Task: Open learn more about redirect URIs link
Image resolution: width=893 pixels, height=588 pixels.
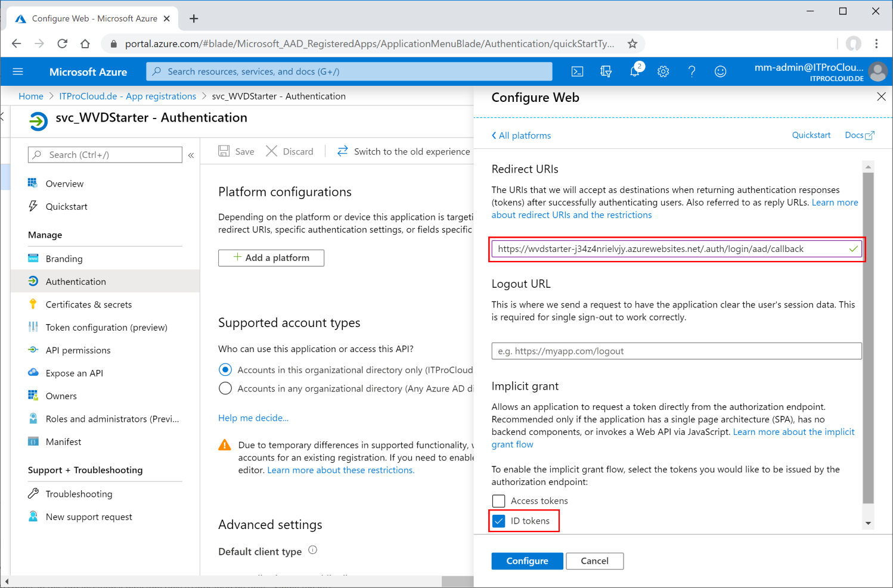Action: (x=572, y=215)
